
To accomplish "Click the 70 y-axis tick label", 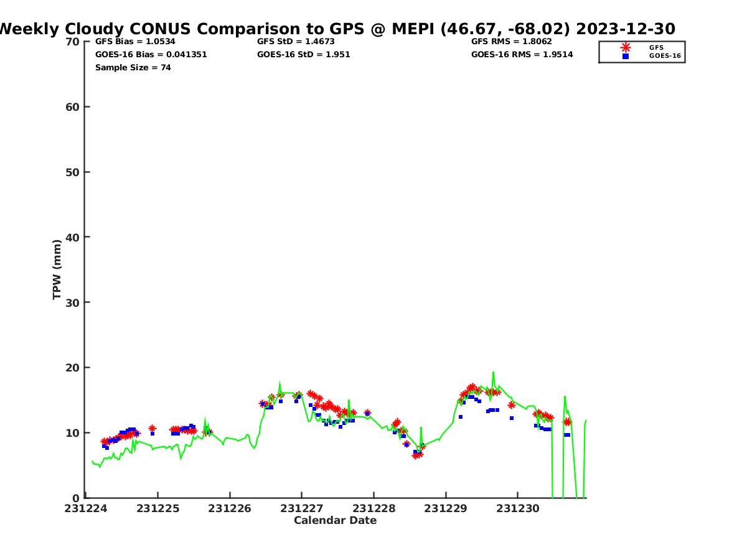I will 73,42.
